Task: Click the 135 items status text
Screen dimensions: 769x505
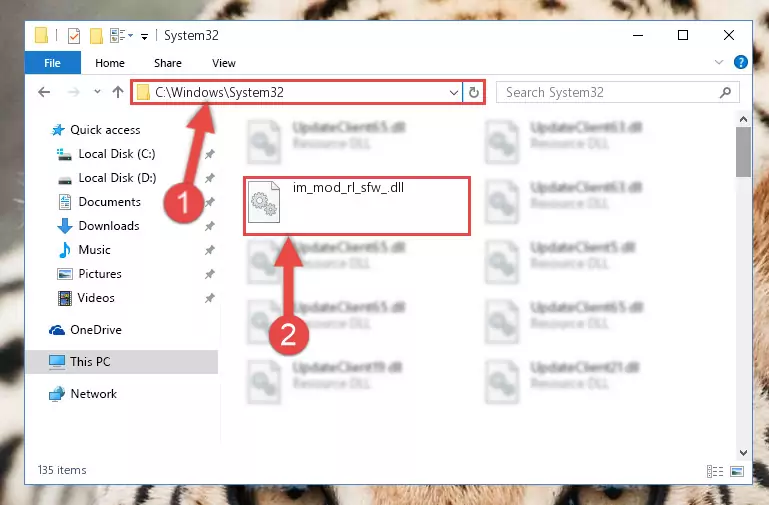Action: (x=62, y=470)
